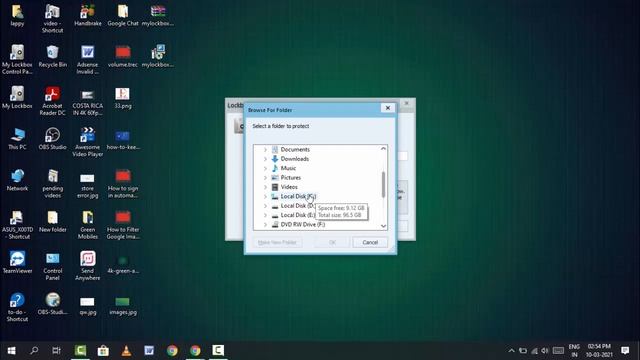
Task: Open Microsoft Store from the taskbar
Action: pyautogui.click(x=103, y=350)
